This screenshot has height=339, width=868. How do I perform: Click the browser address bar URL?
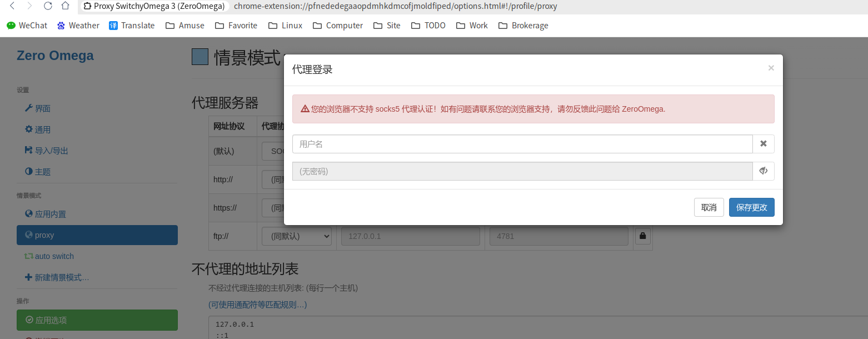pyautogui.click(x=396, y=7)
